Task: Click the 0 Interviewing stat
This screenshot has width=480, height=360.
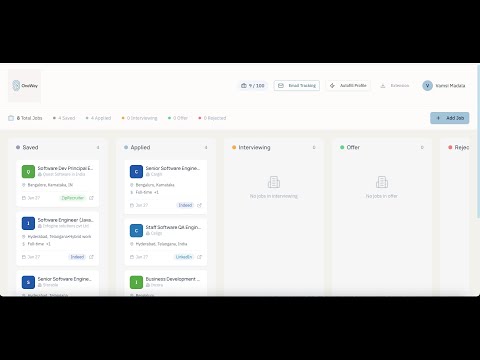Action: pyautogui.click(x=139, y=118)
